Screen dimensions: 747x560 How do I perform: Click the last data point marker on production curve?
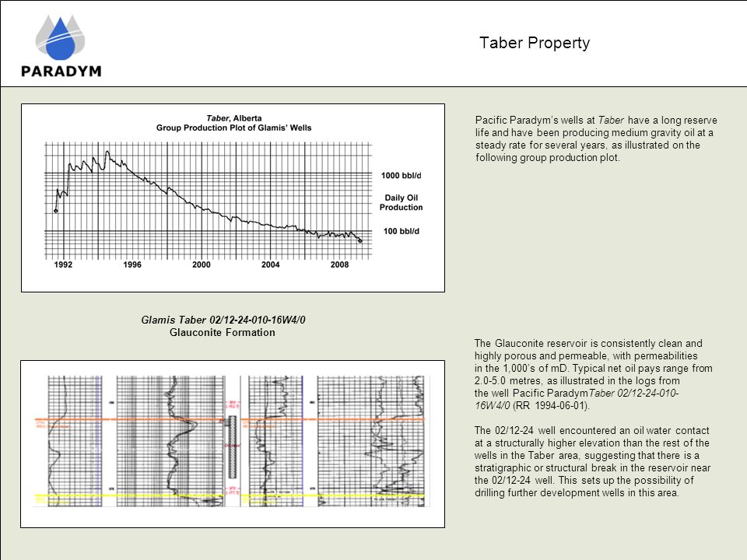[x=360, y=241]
